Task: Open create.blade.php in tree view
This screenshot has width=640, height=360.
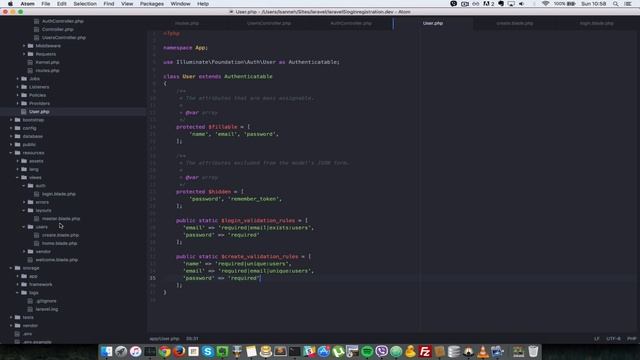Action: click(60, 235)
